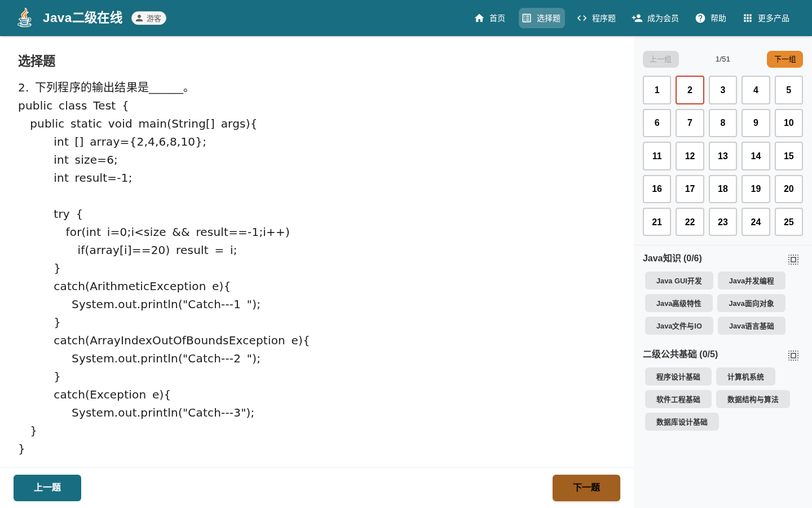Click the 游客 user badge
812x508 pixels.
pos(149,18)
